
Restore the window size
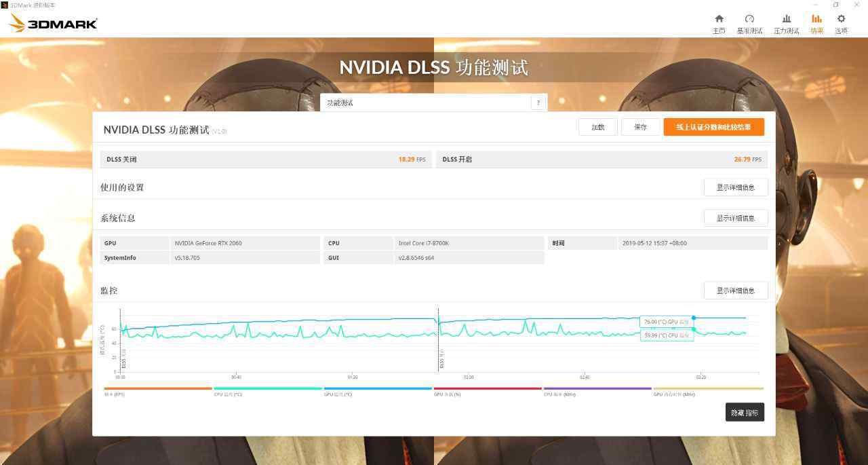835,5
